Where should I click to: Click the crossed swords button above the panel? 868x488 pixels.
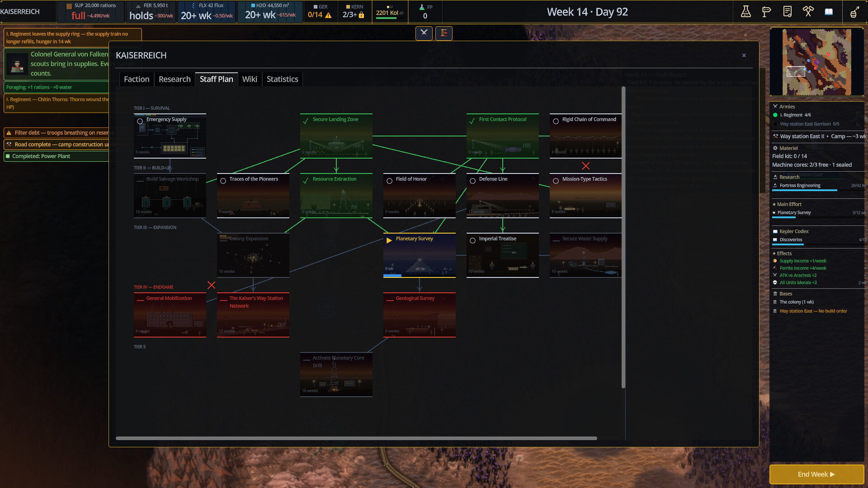tap(424, 33)
